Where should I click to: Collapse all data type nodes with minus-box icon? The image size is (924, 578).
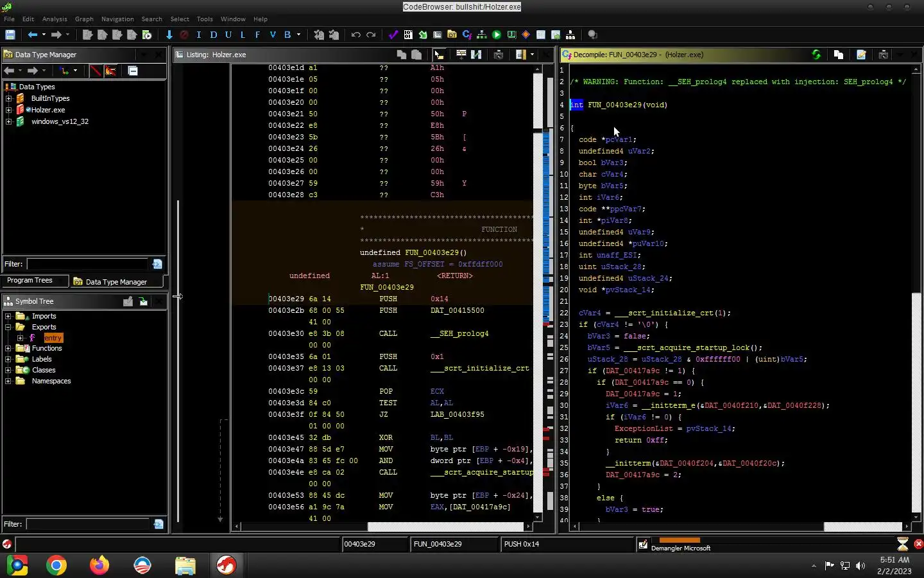(133, 71)
